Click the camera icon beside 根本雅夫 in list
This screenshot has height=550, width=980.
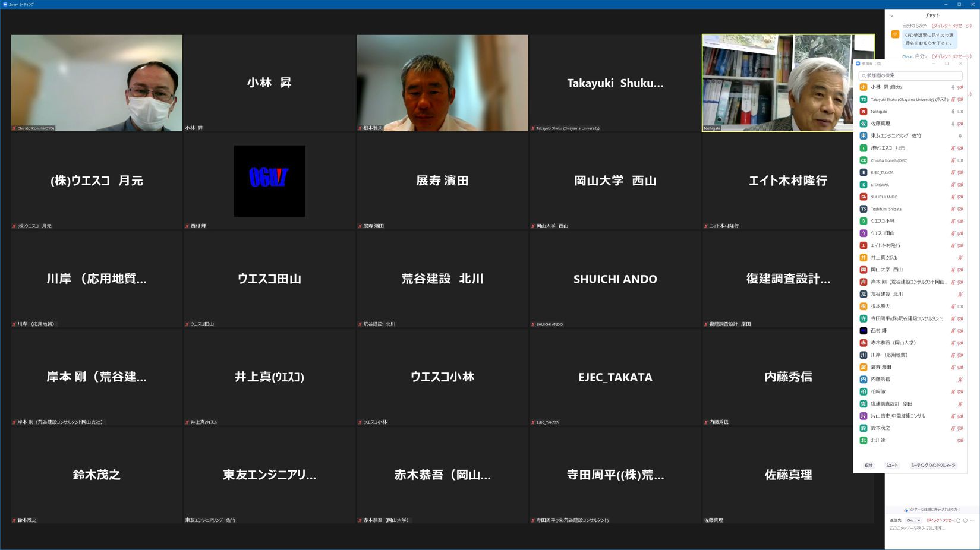point(960,306)
